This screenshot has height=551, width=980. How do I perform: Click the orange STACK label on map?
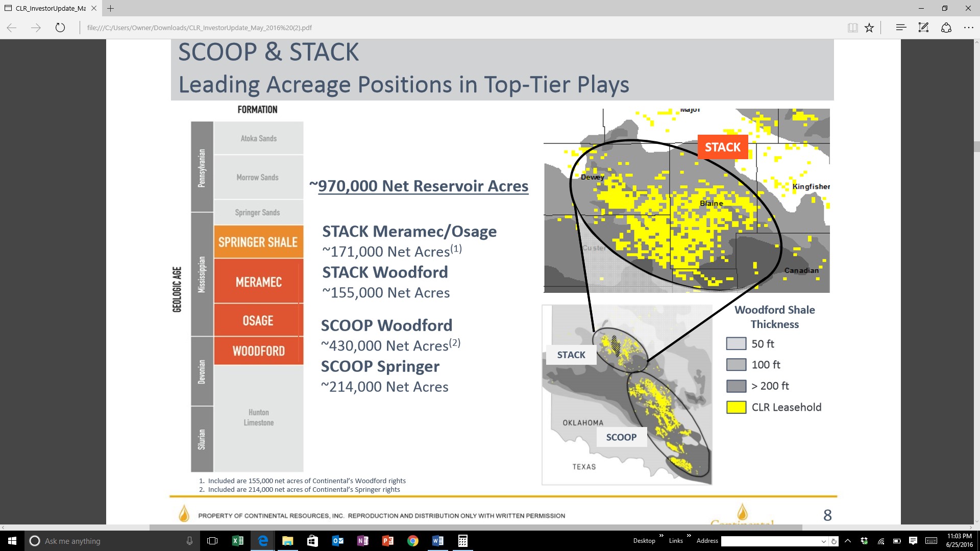click(723, 147)
